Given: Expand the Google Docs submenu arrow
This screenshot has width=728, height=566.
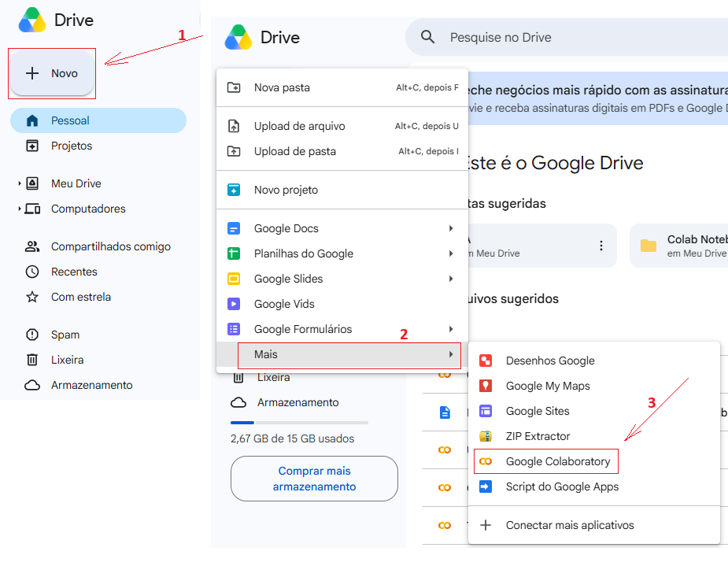Looking at the screenshot, I should click(x=451, y=228).
